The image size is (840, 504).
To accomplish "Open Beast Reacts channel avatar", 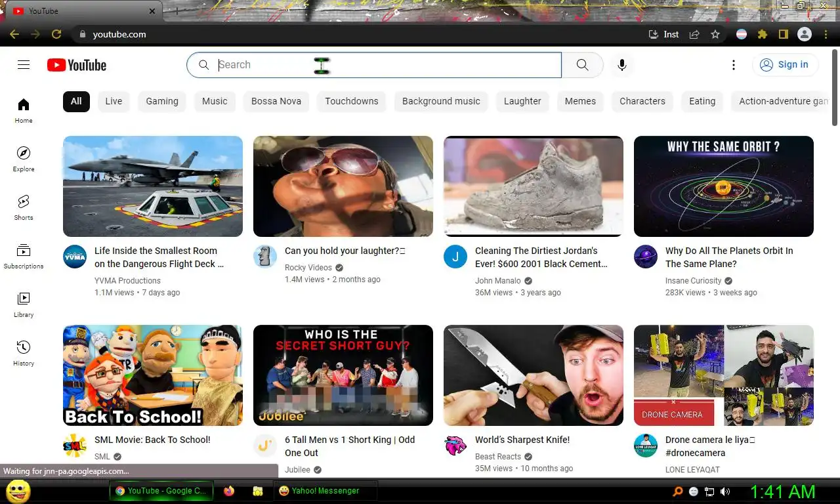I will point(455,446).
